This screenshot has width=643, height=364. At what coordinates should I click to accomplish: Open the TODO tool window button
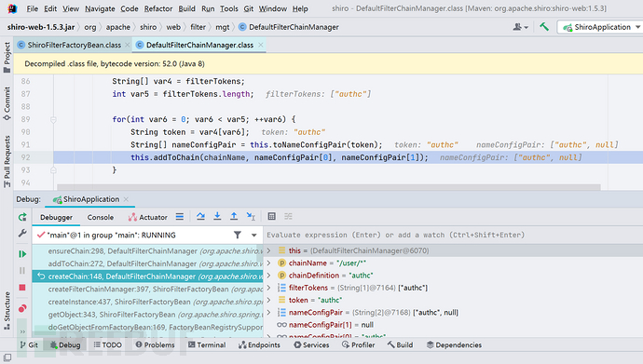tap(107, 344)
